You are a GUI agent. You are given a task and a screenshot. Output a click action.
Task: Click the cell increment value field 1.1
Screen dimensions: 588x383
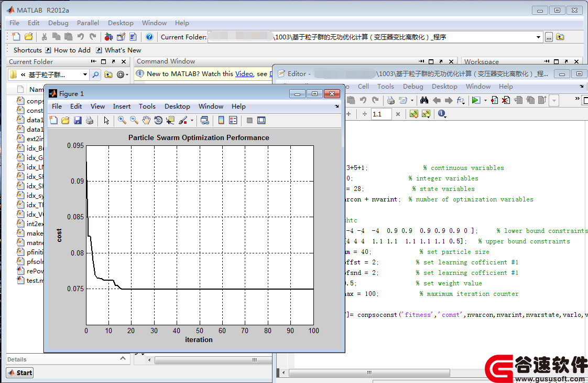point(381,114)
